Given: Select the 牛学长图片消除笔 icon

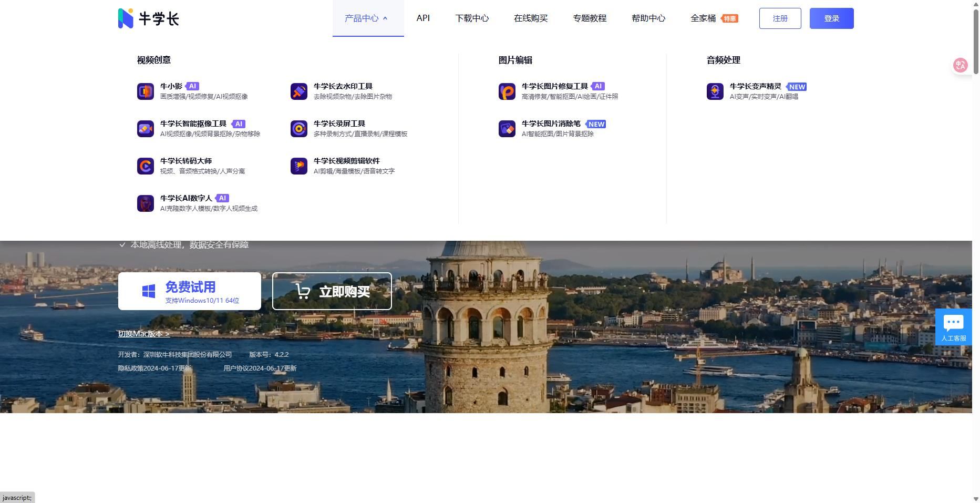Looking at the screenshot, I should [507, 129].
